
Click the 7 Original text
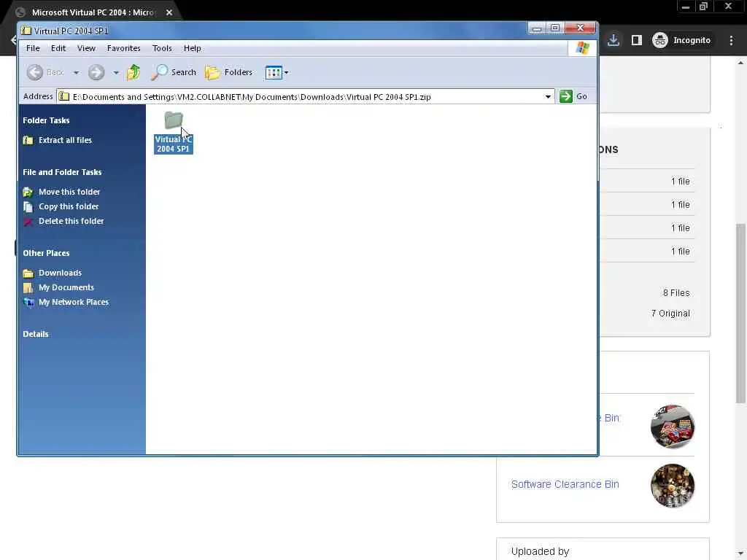point(670,314)
